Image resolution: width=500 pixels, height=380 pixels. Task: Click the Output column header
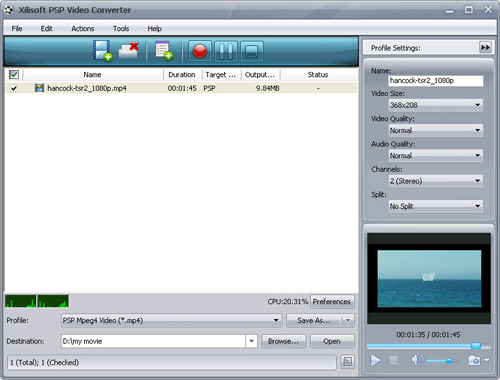[x=260, y=75]
